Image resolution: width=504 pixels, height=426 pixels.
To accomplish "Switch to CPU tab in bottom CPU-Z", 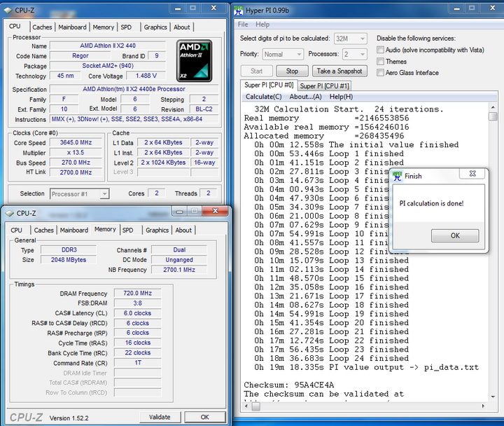I will pyautogui.click(x=16, y=231).
